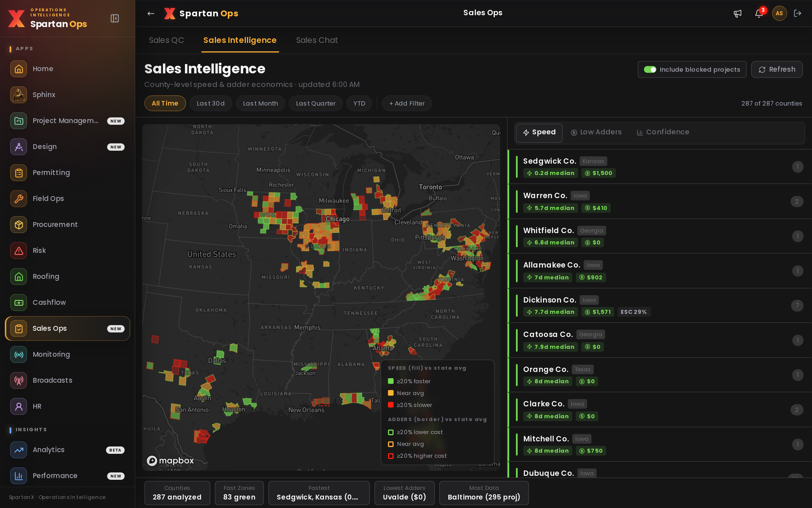The height and width of the screenshot is (508, 812).
Task: Open the AS user avatar
Action: point(779,14)
